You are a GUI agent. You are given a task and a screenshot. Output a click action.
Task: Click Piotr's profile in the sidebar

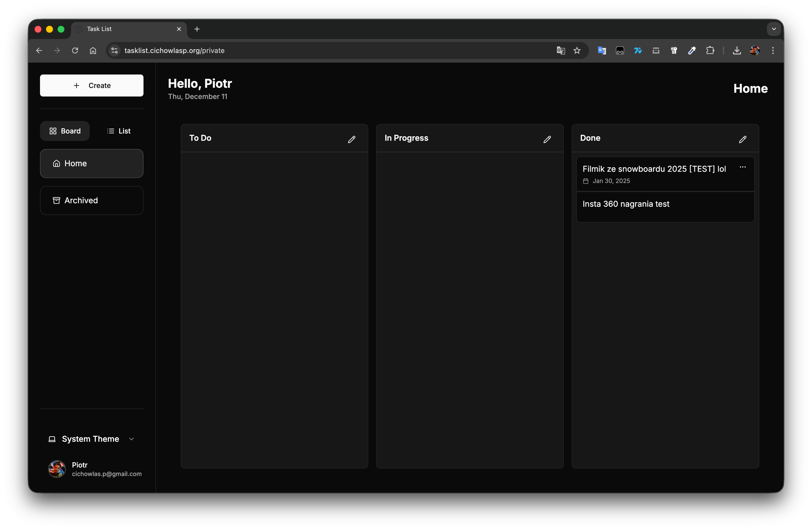pos(95,469)
